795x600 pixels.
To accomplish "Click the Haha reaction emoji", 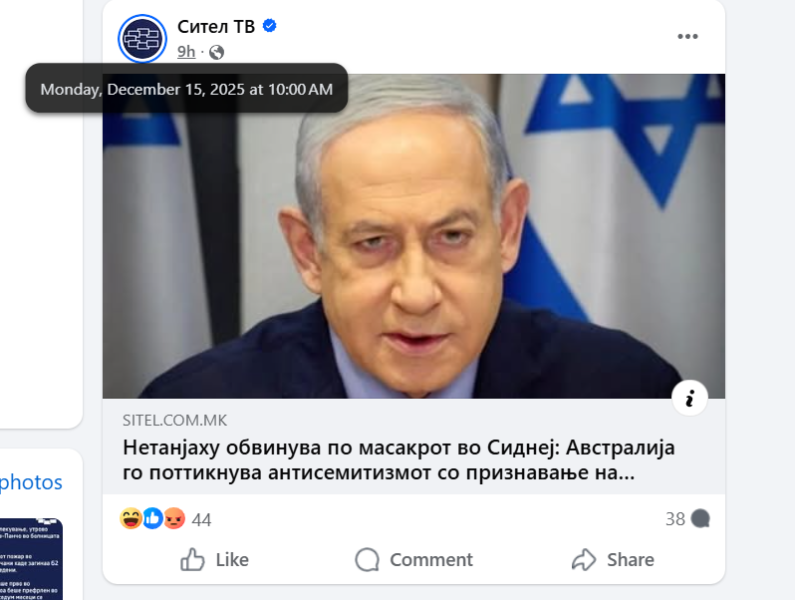I will tap(130, 518).
